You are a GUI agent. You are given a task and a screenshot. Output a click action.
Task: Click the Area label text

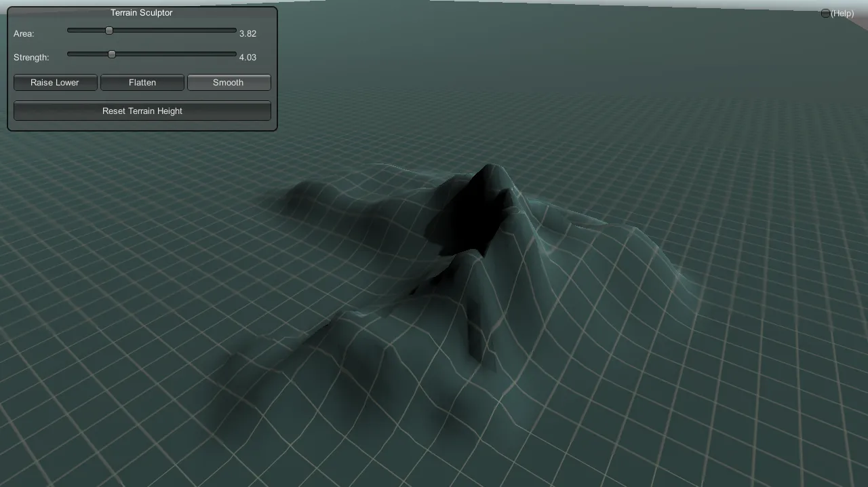(24, 34)
